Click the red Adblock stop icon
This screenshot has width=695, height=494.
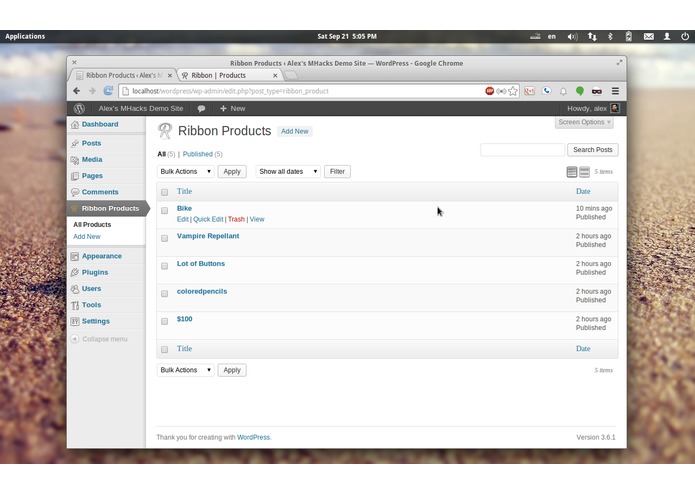pyautogui.click(x=489, y=91)
